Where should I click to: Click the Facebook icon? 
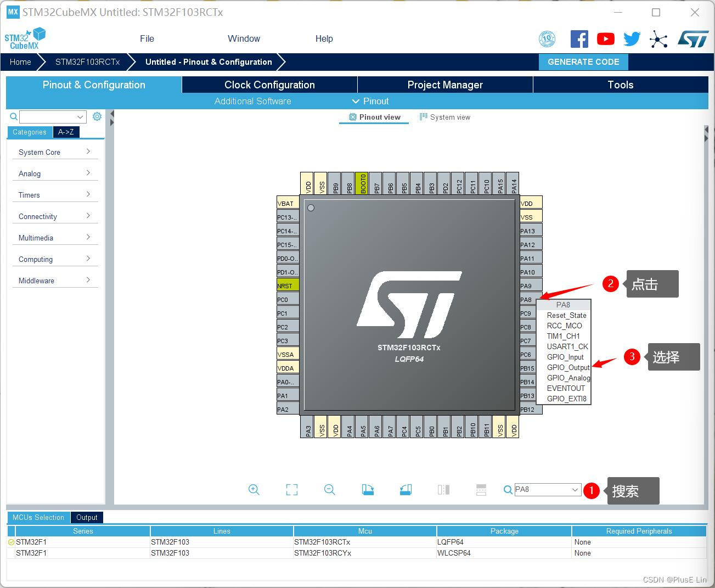coord(579,39)
